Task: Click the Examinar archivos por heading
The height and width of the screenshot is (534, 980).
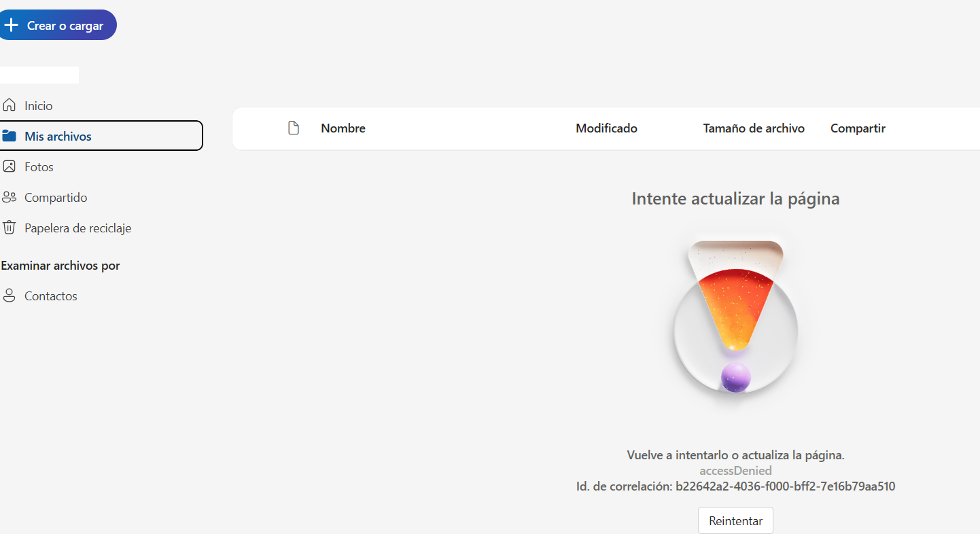Action: click(x=60, y=265)
